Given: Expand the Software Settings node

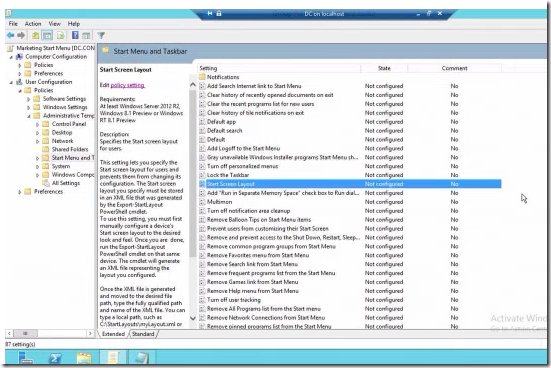Looking at the screenshot, I should pos(28,99).
